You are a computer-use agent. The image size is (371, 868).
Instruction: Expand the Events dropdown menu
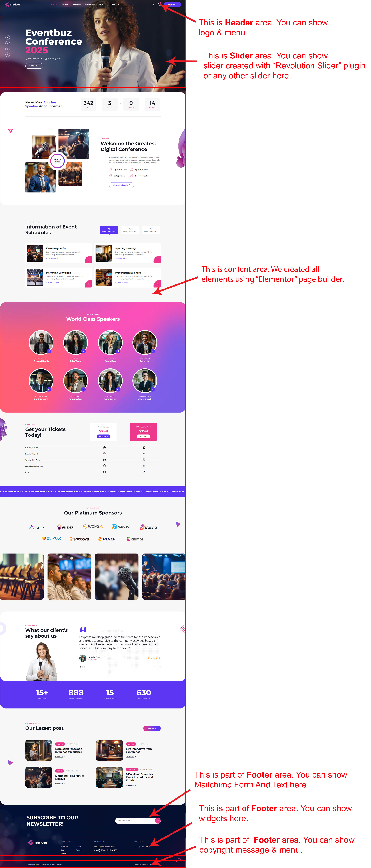click(x=77, y=5)
